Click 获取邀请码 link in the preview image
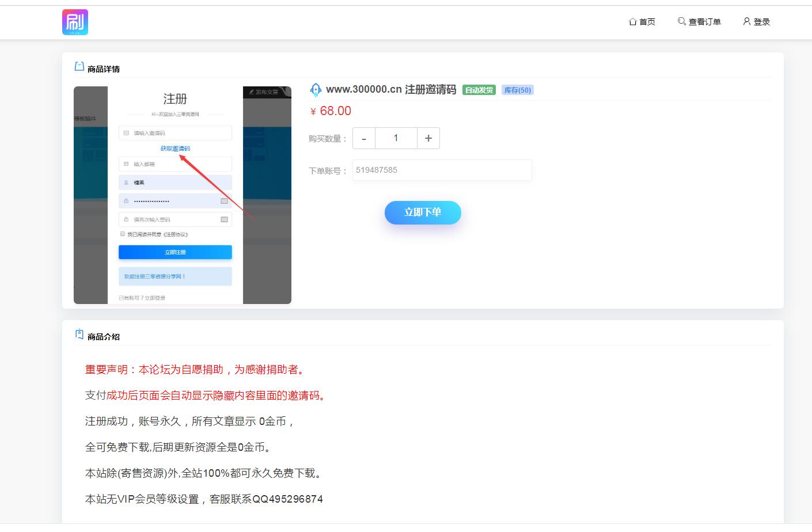Image resolution: width=812 pixels, height=532 pixels. coord(175,149)
